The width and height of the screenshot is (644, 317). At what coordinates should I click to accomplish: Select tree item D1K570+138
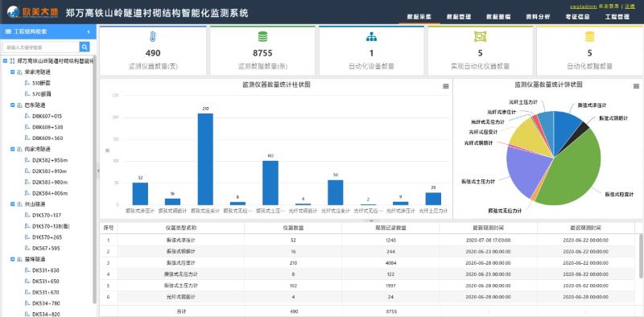[x=50, y=226]
